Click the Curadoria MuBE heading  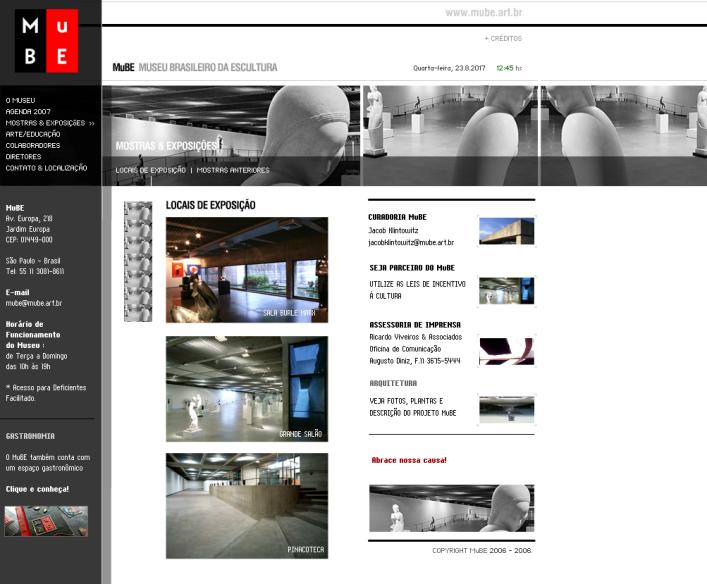pos(397,217)
